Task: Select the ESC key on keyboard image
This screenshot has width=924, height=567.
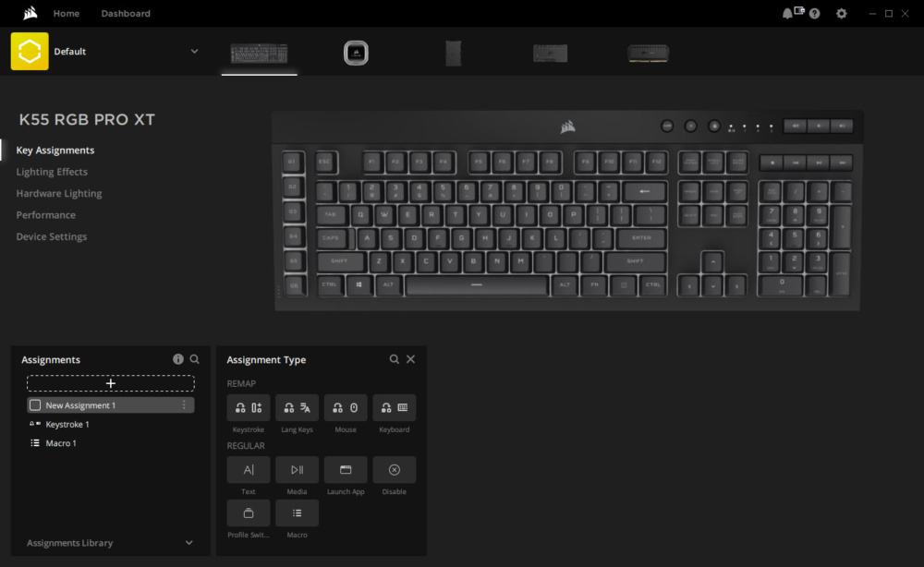Action: [x=324, y=163]
